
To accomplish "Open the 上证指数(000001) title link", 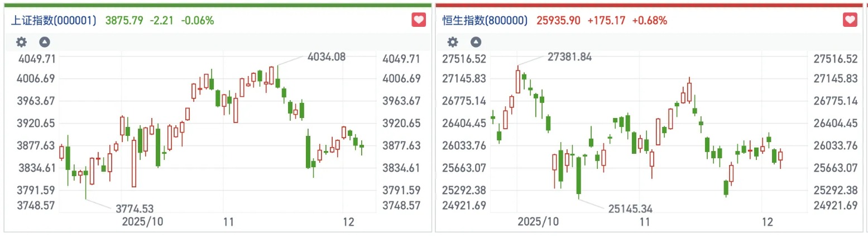I will click(54, 21).
